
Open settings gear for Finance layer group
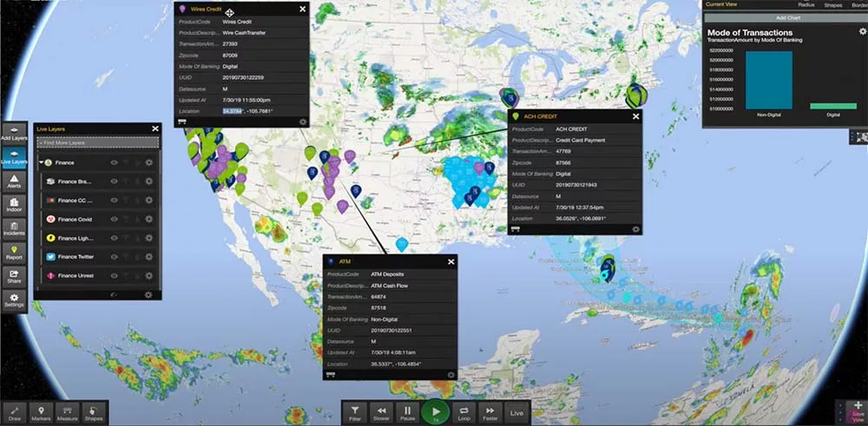tap(149, 162)
